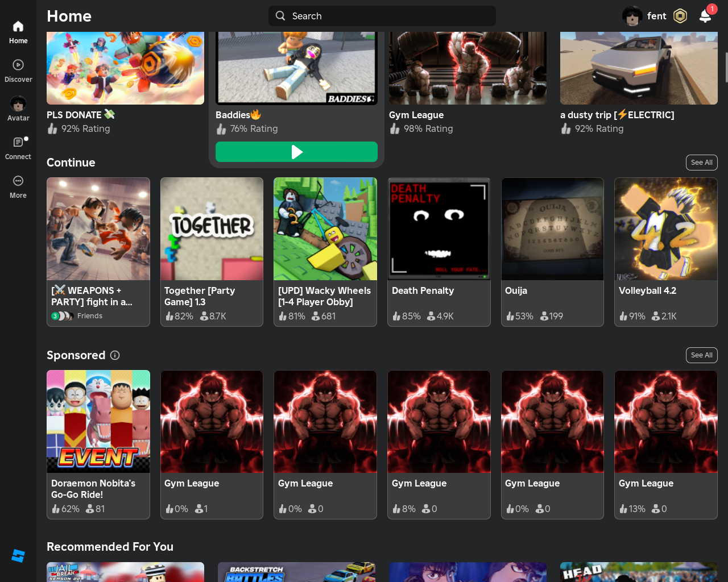Click the 199 player count on Ouija

point(552,316)
